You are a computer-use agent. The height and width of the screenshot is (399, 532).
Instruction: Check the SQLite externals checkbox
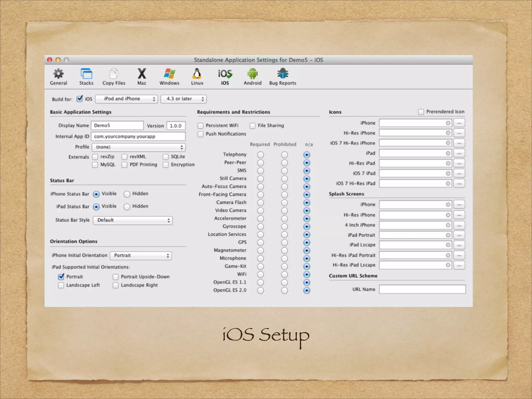point(165,157)
